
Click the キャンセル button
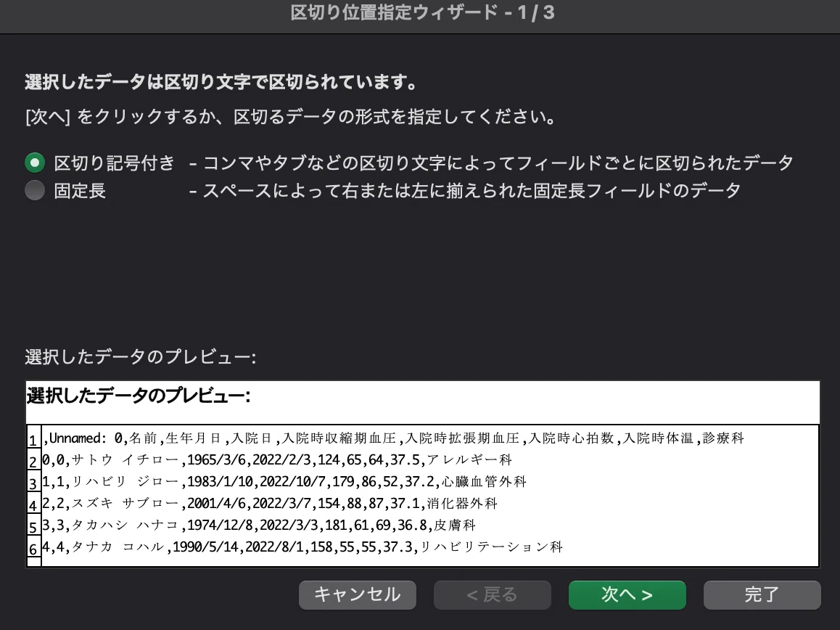pos(358,594)
